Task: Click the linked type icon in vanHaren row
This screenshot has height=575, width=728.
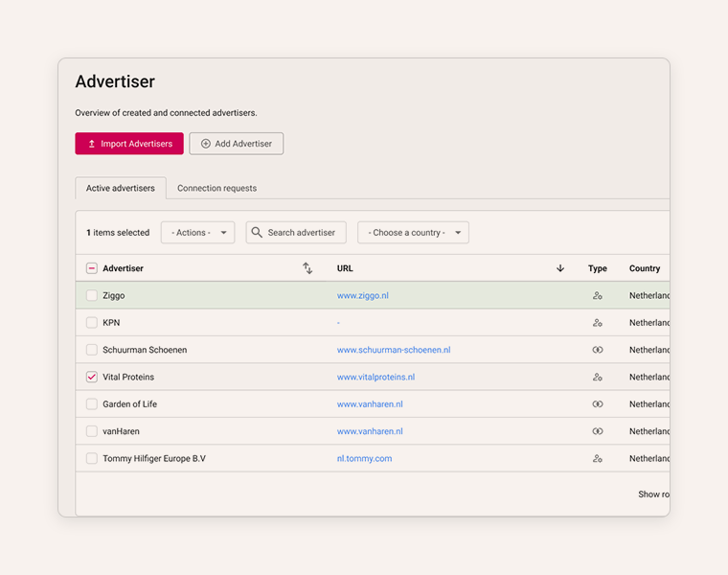Action: tap(598, 431)
